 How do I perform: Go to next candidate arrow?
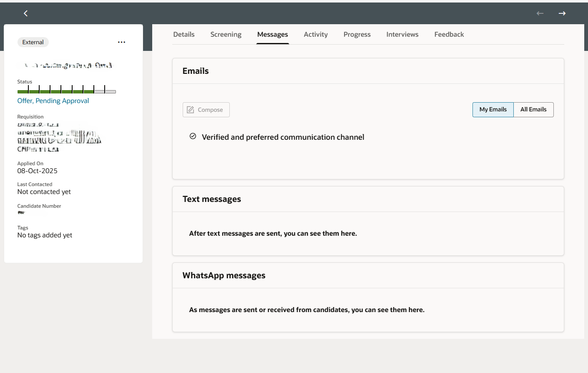click(562, 13)
